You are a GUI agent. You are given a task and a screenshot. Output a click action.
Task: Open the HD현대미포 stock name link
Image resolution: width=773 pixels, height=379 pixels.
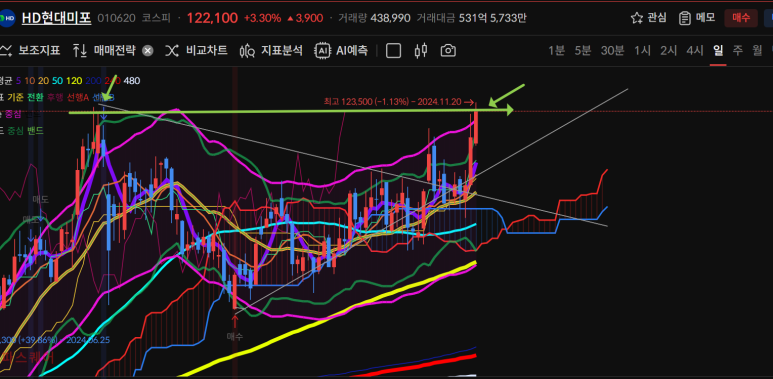coord(57,18)
